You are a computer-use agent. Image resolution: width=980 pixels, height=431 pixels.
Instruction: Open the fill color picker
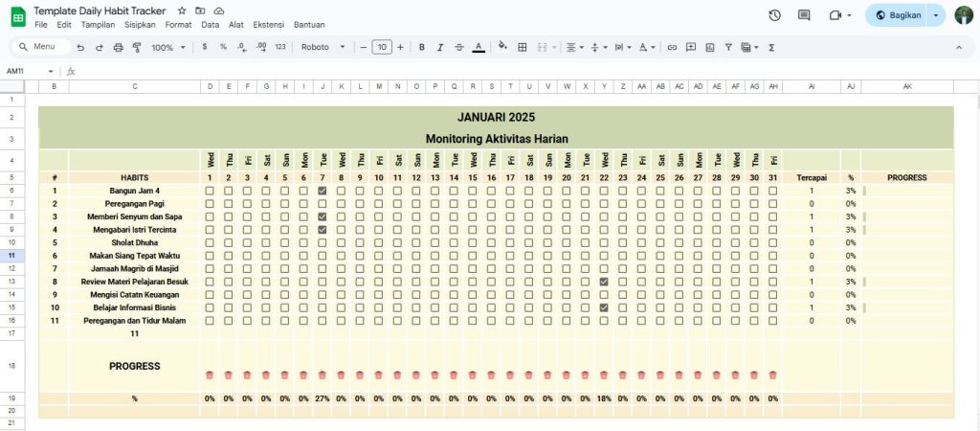501,47
